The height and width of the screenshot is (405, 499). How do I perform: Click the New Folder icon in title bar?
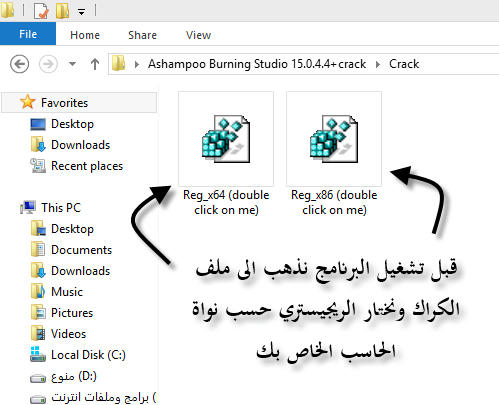(x=63, y=10)
